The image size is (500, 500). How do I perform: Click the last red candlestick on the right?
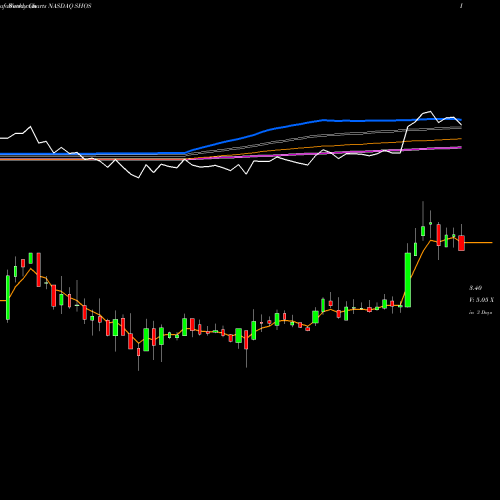(461, 243)
